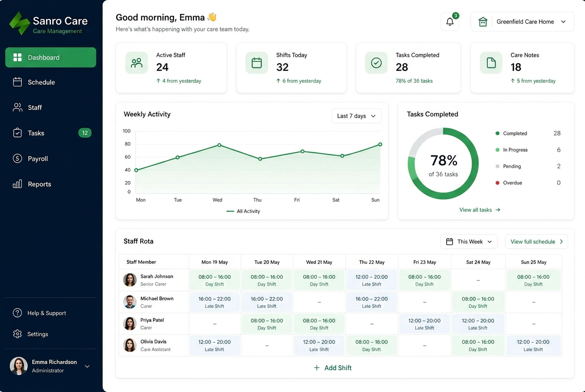The height and width of the screenshot is (392, 585).
Task: Open the Payroll sidebar item
Action: [x=50, y=159]
